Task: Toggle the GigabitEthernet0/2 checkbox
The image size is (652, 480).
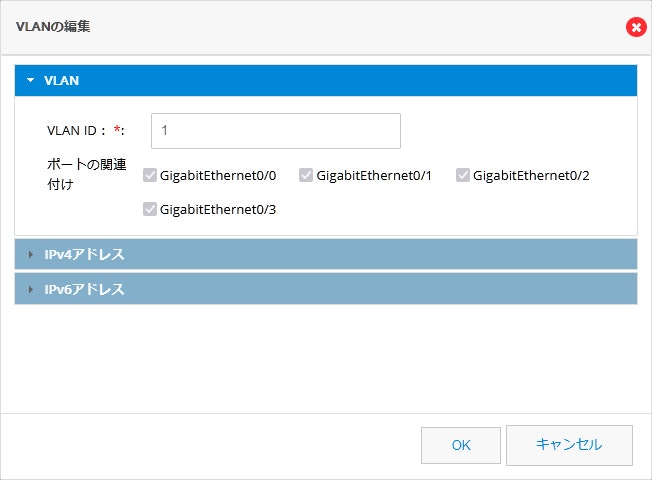Action: [463, 175]
